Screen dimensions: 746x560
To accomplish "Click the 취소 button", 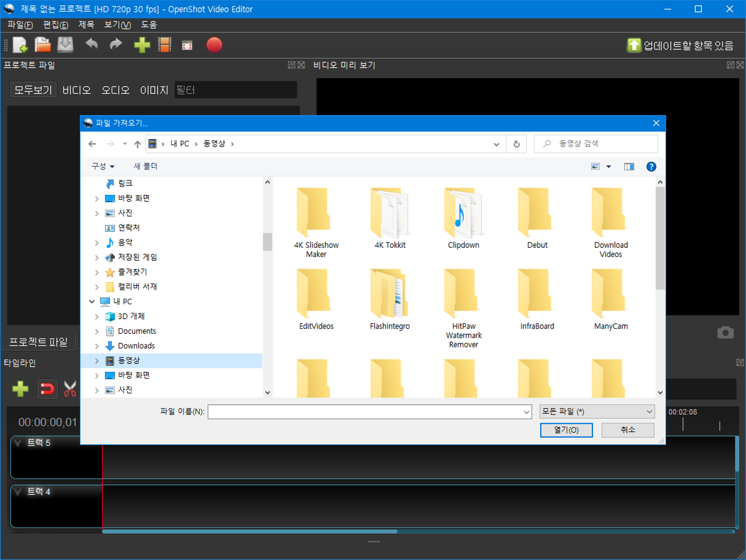I will 628,430.
